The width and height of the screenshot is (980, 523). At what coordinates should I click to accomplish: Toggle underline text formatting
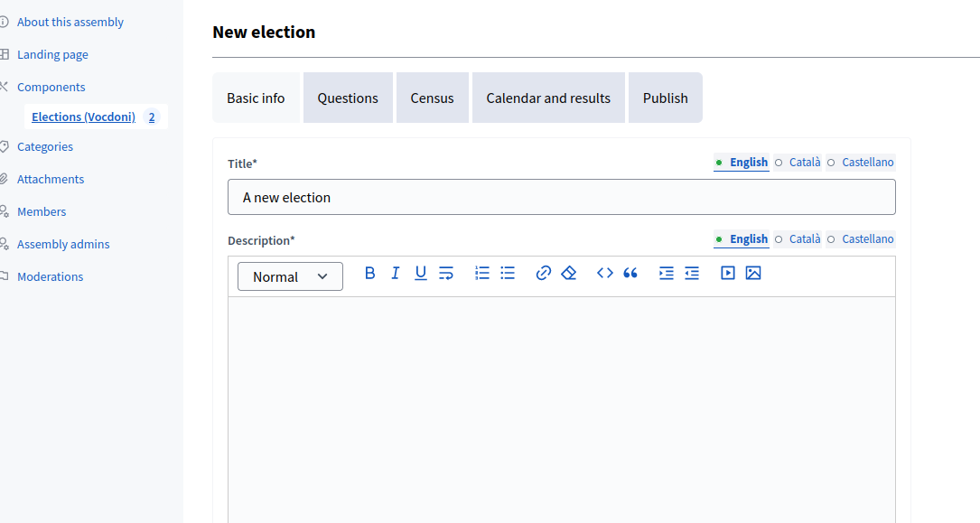pos(420,273)
